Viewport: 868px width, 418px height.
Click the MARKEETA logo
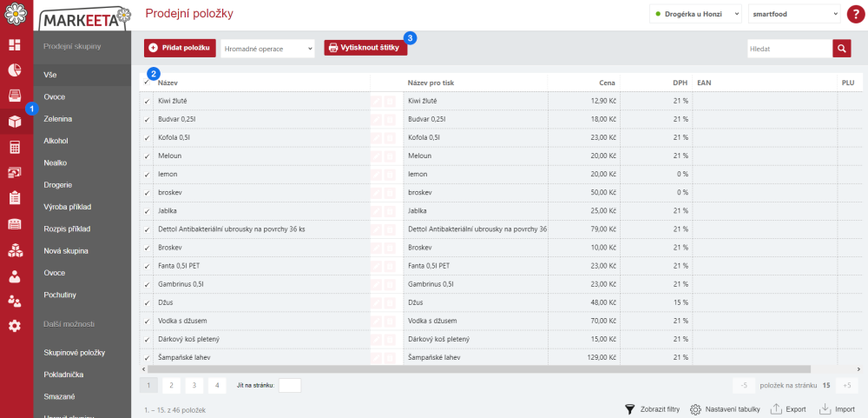85,17
